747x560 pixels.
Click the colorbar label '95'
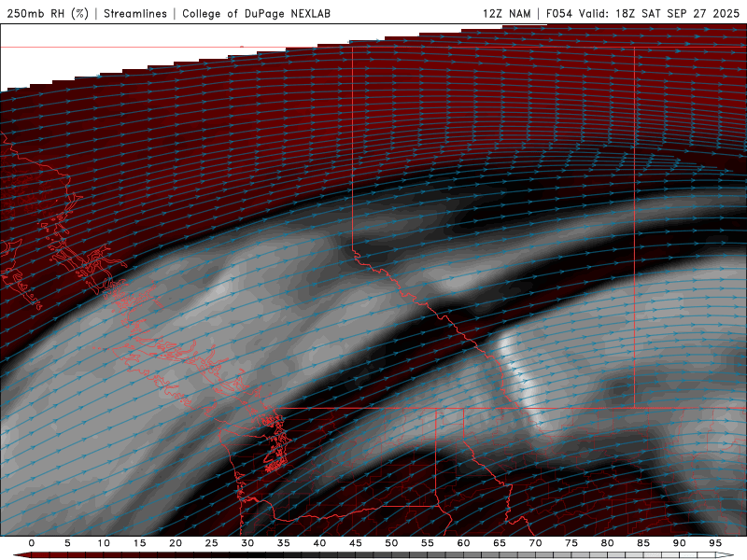715,543
